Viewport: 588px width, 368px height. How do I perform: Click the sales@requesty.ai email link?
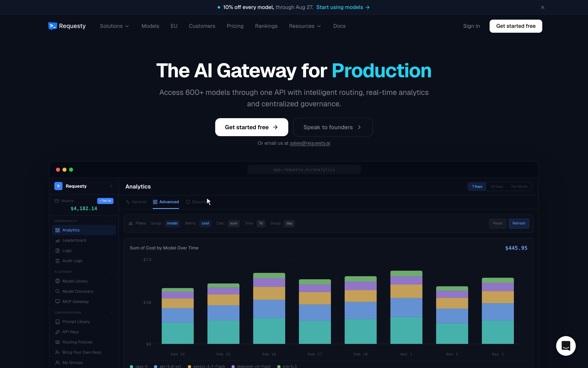click(x=310, y=143)
